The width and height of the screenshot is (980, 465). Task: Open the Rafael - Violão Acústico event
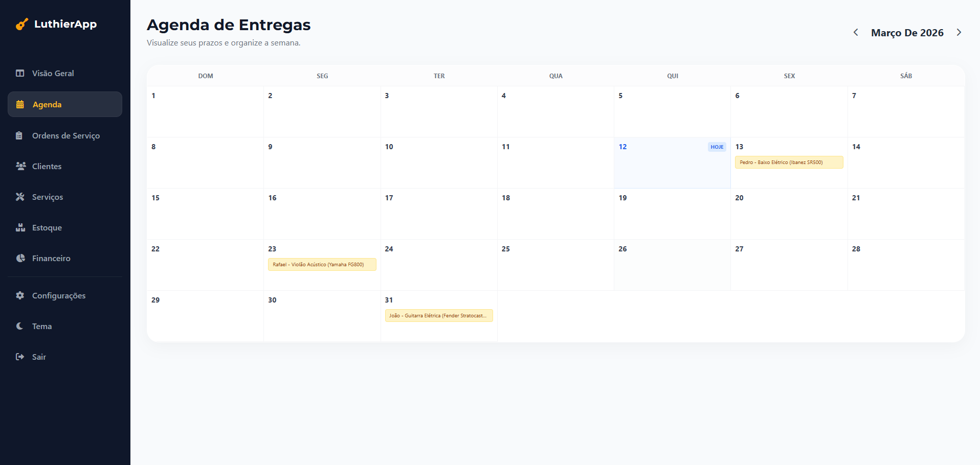click(322, 265)
